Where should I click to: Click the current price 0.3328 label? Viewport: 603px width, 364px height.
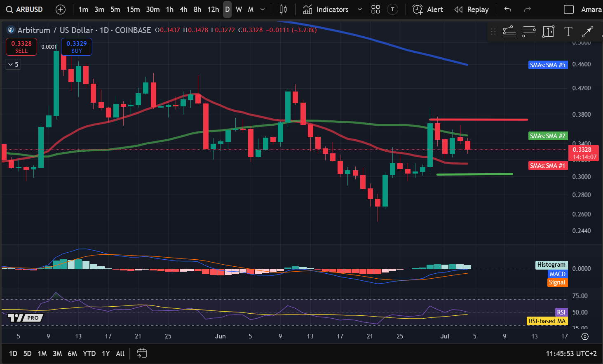pos(583,153)
